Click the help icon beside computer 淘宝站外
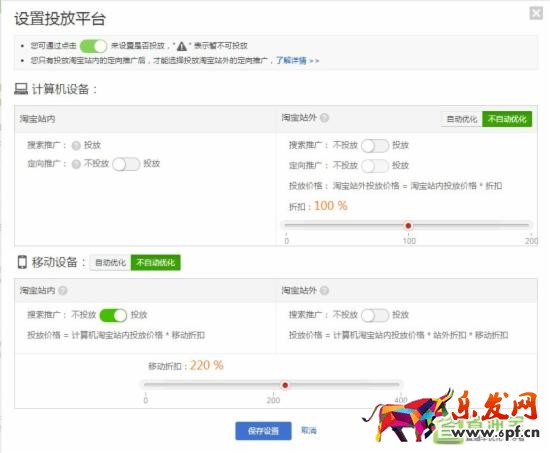Screen dimensions: 550x453 coord(325,118)
